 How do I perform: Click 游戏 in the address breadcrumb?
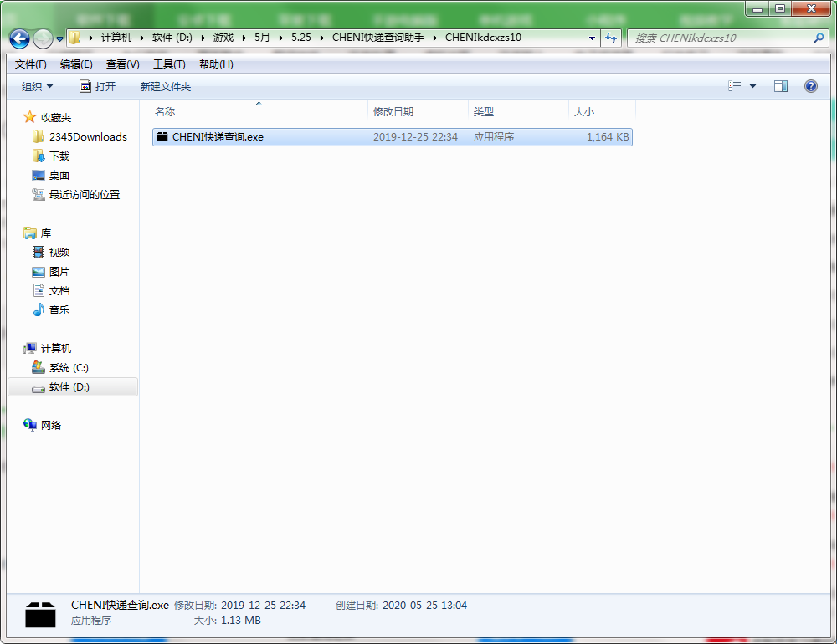tap(223, 38)
